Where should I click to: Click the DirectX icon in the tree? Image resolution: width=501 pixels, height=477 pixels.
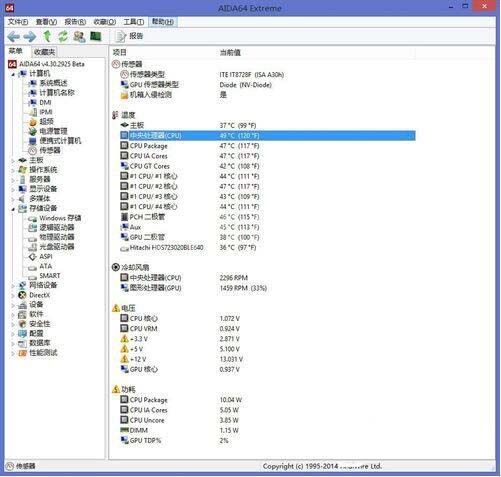pos(22,295)
